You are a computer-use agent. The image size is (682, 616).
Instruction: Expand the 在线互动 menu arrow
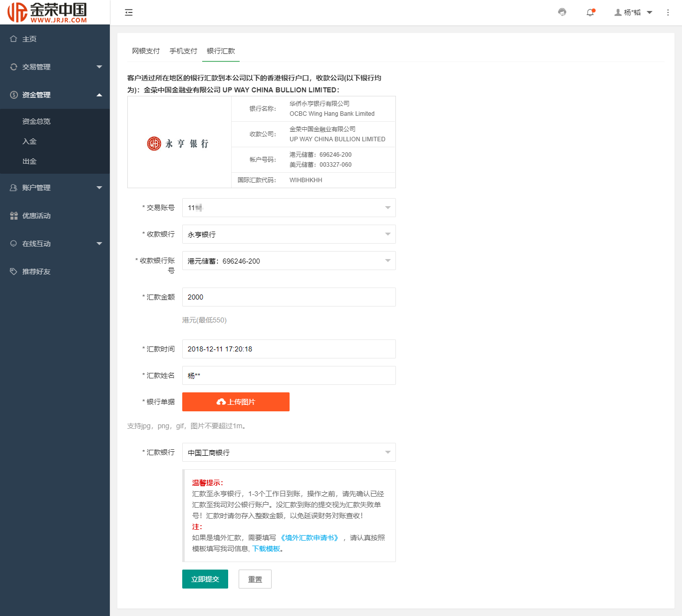pos(99,243)
